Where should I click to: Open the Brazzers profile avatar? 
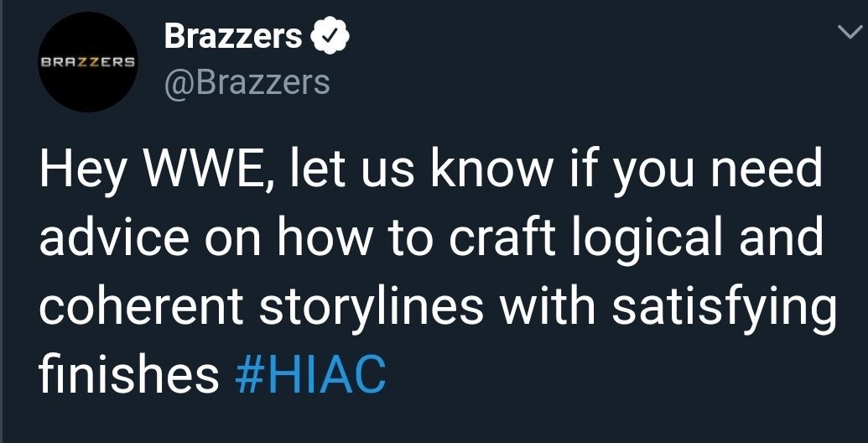pos(89,63)
